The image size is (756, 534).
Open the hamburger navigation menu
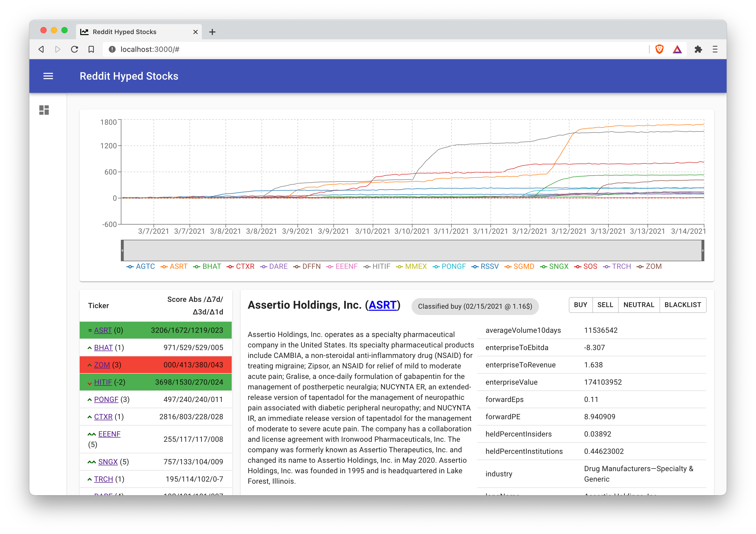[48, 76]
